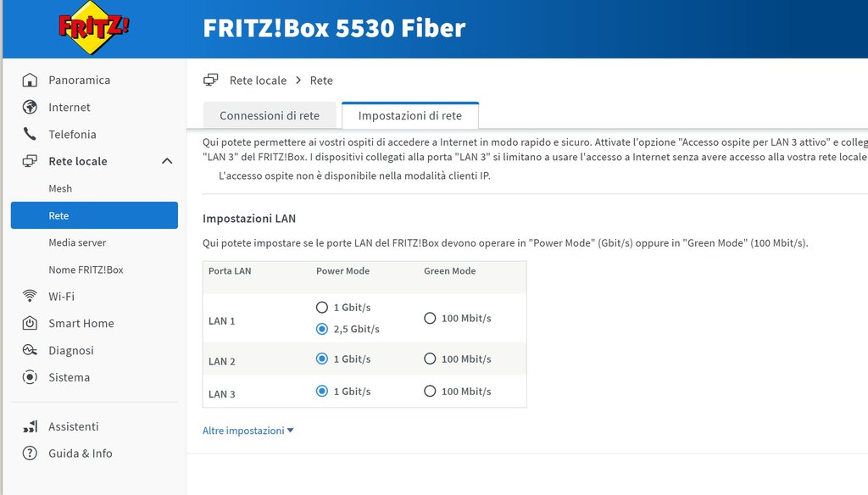This screenshot has width=868, height=495.
Task: Switch to Connessioni di rete tab
Action: point(270,116)
